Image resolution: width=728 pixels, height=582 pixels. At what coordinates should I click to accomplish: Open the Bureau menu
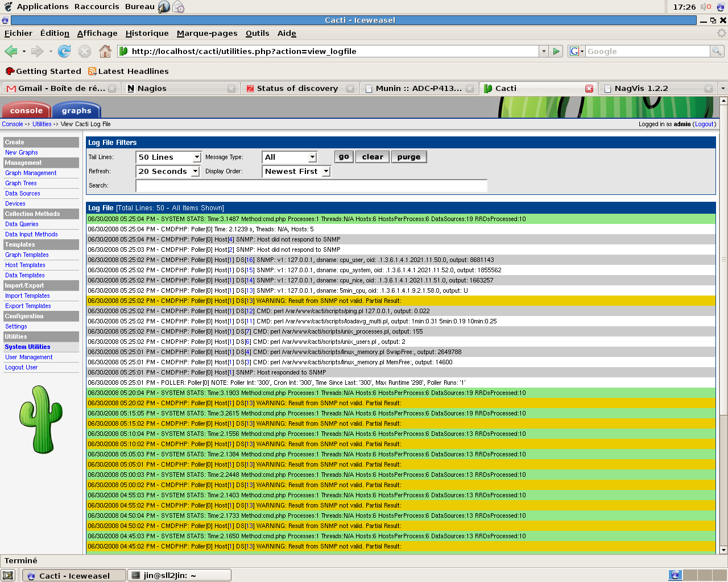click(x=139, y=7)
